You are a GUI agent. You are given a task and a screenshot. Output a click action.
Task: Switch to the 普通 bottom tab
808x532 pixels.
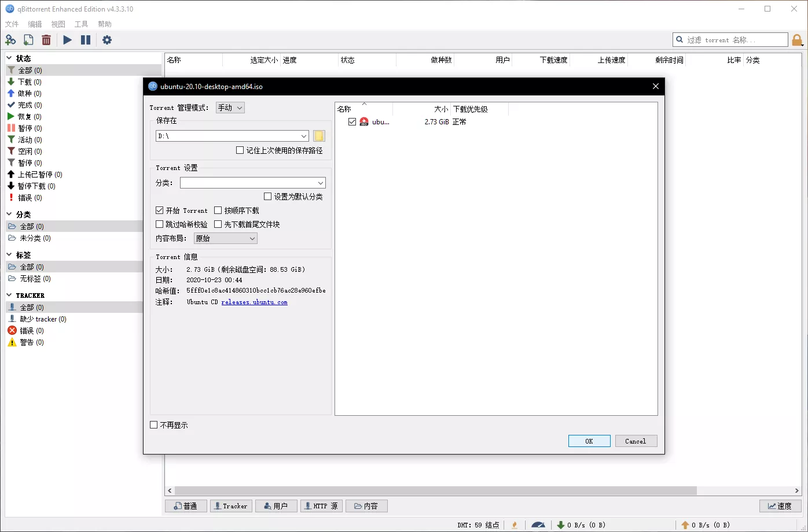pyautogui.click(x=186, y=506)
